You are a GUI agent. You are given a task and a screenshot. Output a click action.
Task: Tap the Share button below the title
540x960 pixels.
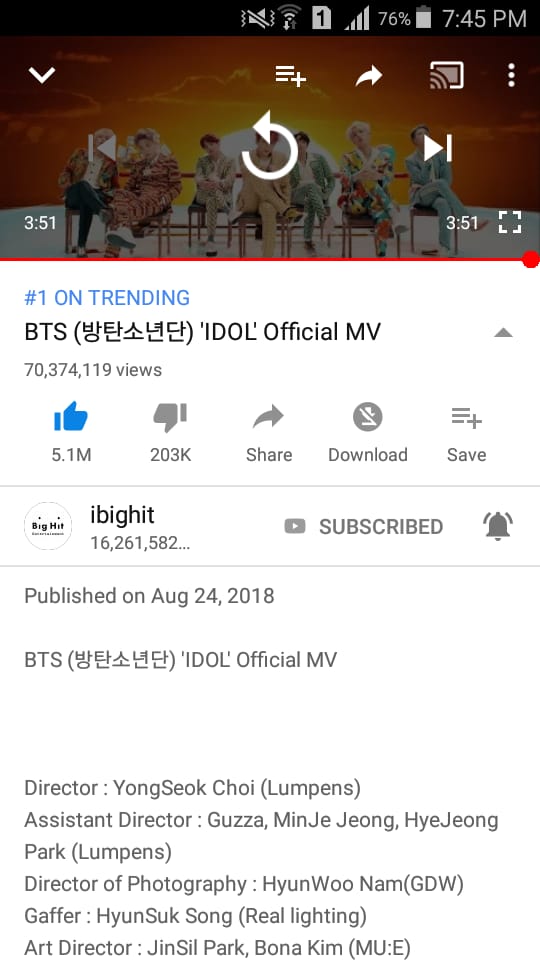(x=269, y=432)
